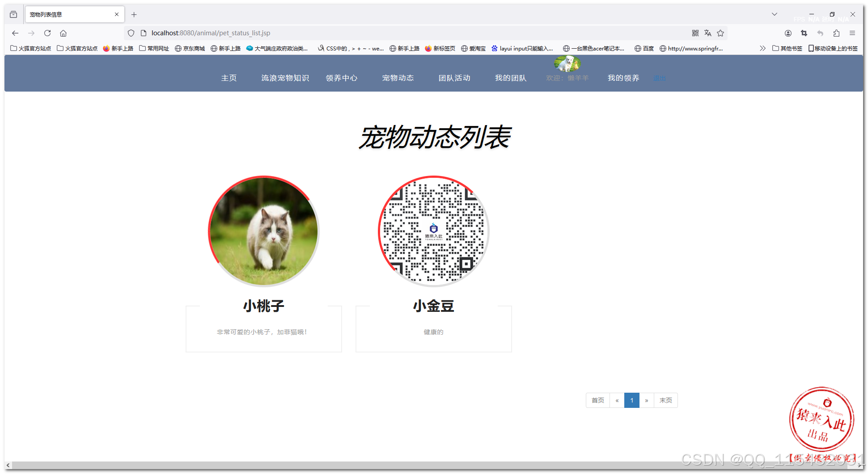
Task: Open the QR code icon in address bar
Action: tap(695, 33)
